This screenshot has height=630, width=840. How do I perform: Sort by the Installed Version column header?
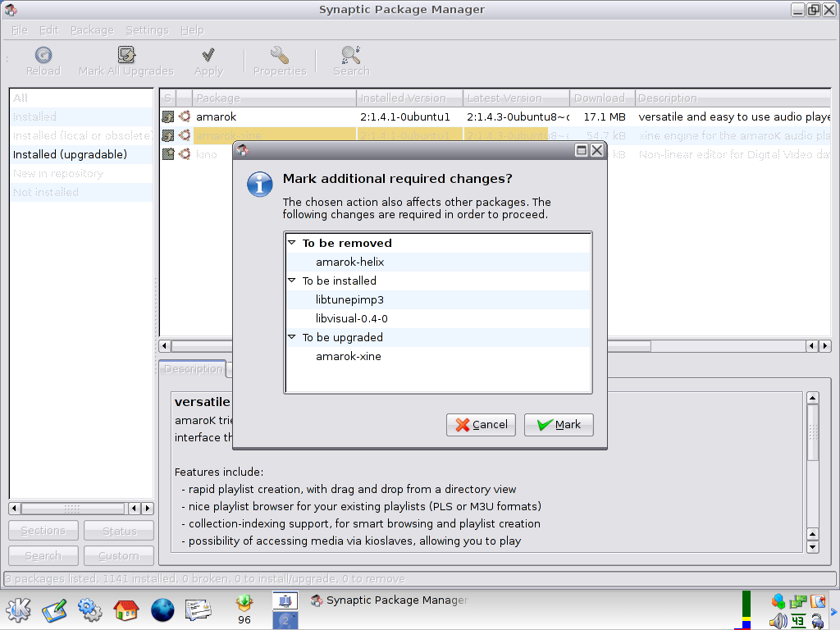point(410,98)
